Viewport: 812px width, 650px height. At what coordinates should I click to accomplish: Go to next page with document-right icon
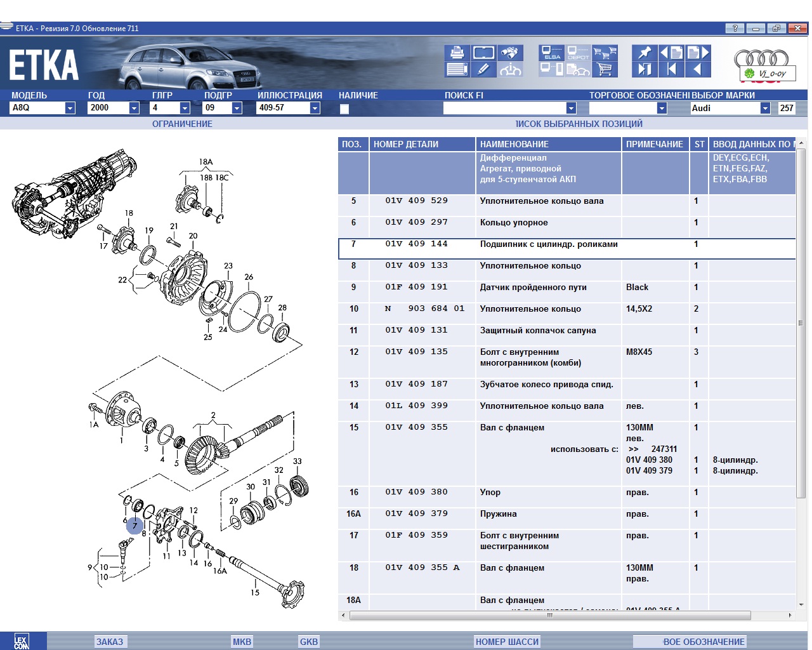pos(698,52)
